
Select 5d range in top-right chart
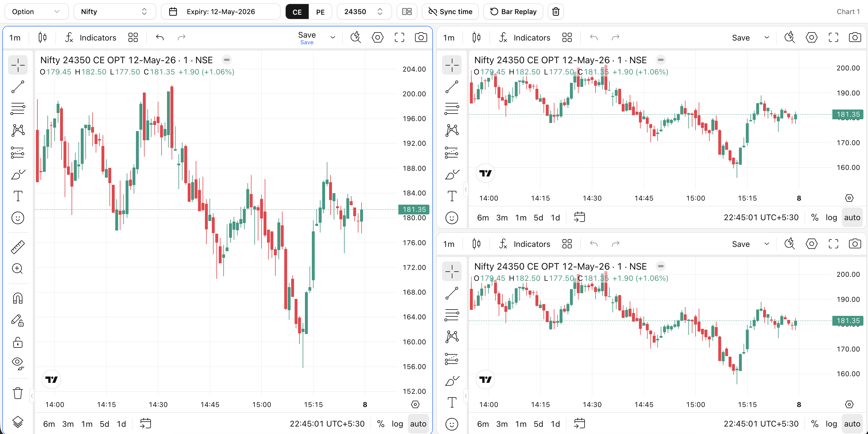point(538,217)
